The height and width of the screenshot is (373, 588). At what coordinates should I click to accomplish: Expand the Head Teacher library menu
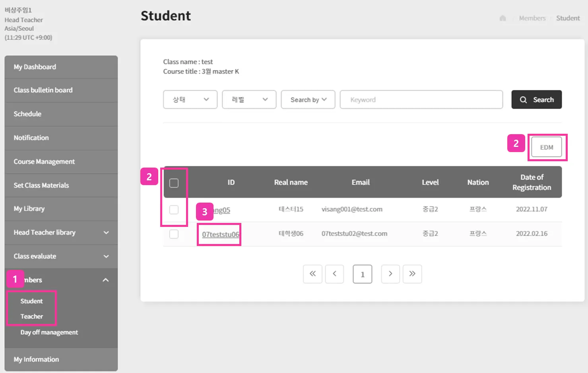[61, 232]
